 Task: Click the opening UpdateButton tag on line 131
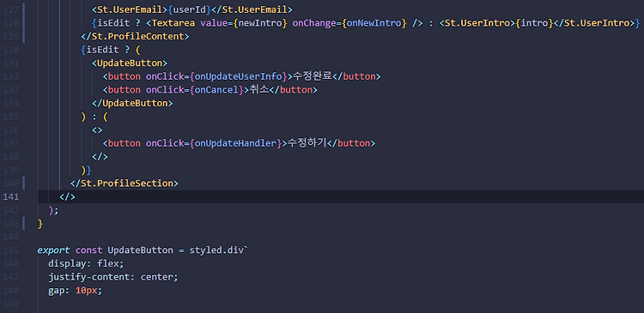(130, 63)
